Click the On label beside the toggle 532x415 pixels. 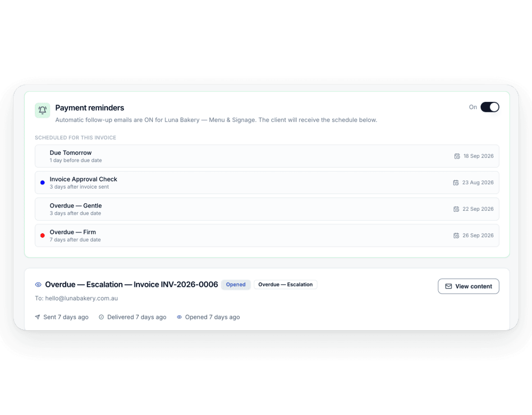pyautogui.click(x=473, y=107)
